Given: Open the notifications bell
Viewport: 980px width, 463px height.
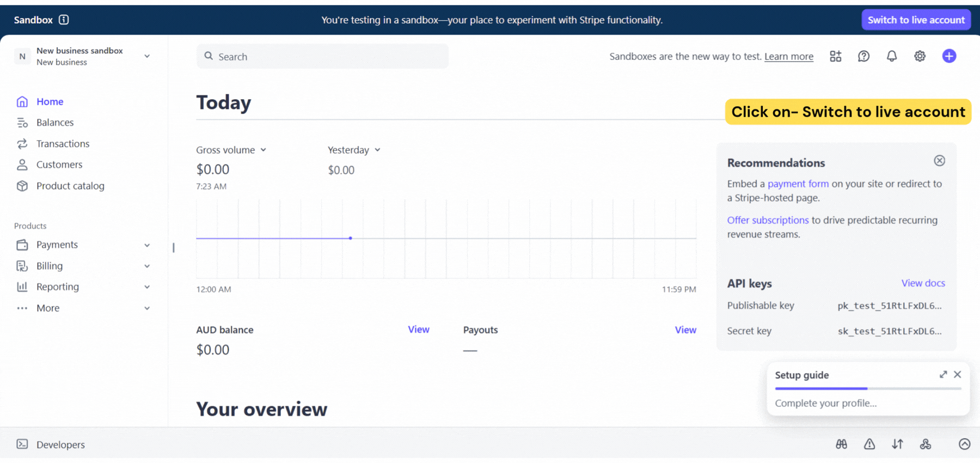Looking at the screenshot, I should click(x=892, y=56).
